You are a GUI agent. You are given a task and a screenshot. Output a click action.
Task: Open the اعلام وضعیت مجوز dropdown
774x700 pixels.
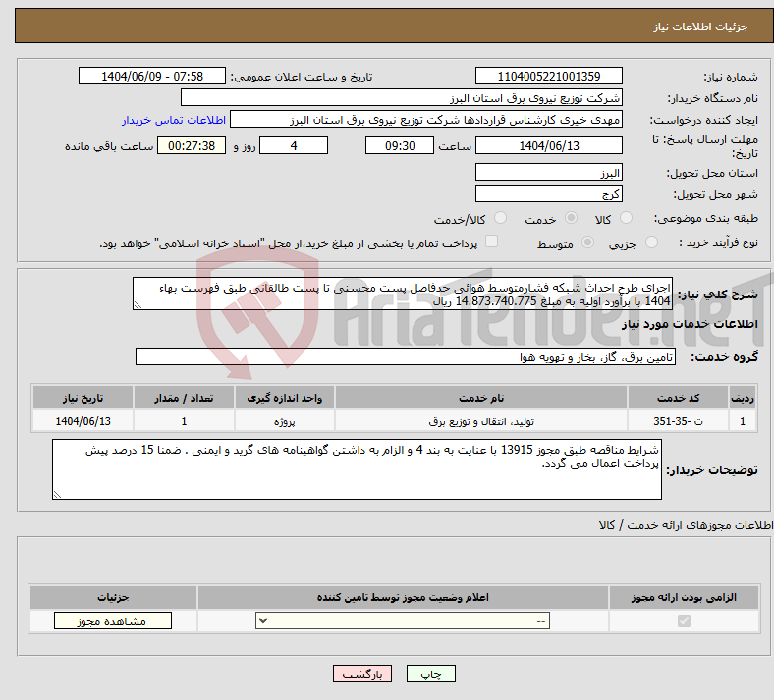pyautogui.click(x=403, y=621)
